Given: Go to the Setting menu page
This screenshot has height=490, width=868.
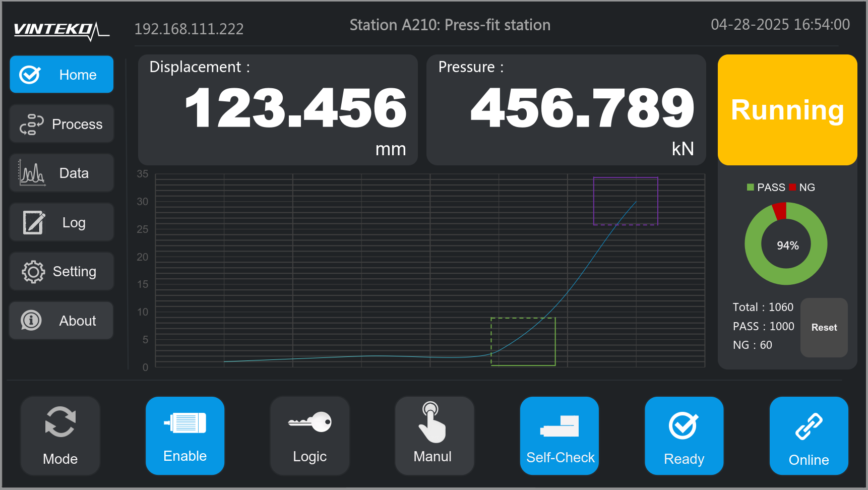Looking at the screenshot, I should tap(61, 272).
